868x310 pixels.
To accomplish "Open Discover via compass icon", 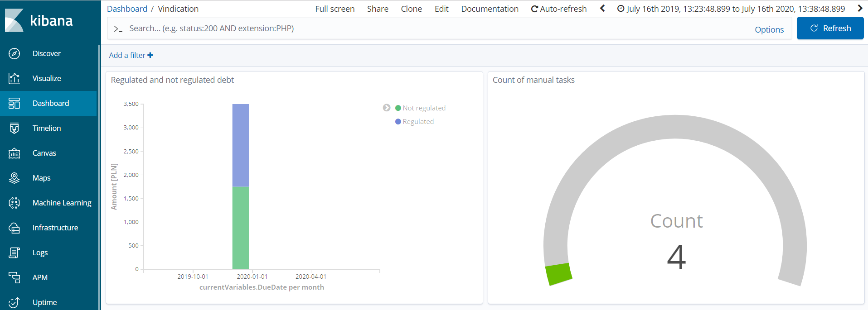I will pos(14,53).
